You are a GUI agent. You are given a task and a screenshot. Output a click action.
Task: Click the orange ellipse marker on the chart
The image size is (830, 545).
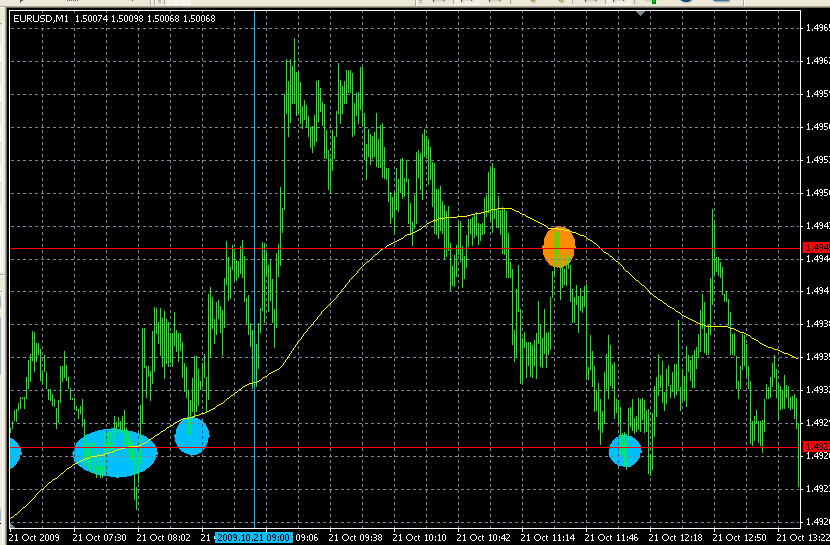[x=559, y=246]
